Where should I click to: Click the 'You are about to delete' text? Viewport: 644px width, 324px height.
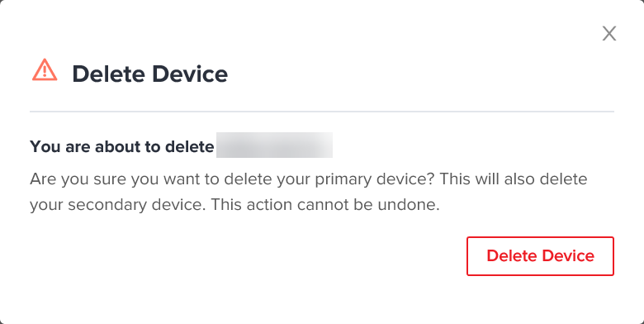pos(122,146)
